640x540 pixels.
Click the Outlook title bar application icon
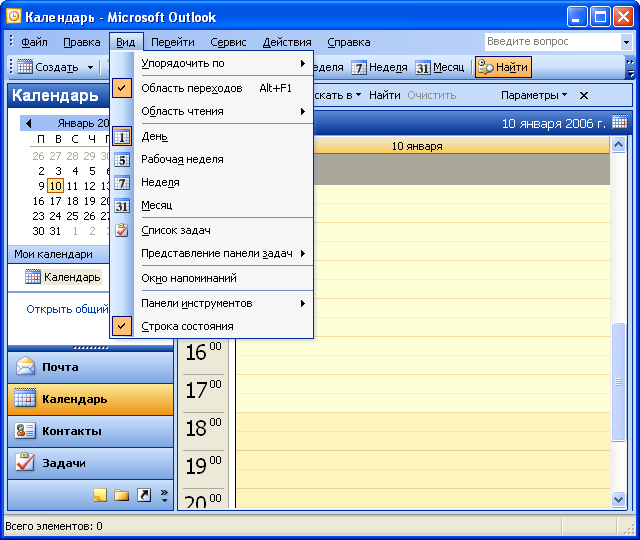coord(13,16)
